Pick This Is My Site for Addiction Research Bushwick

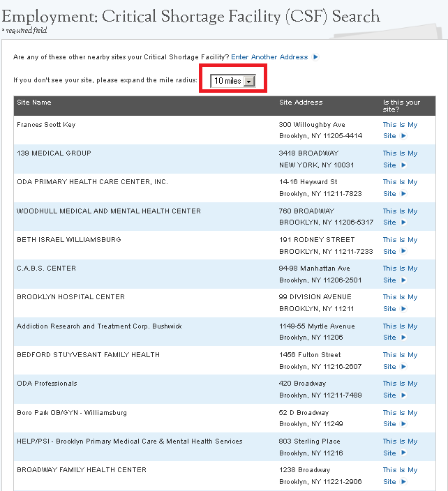400,331
